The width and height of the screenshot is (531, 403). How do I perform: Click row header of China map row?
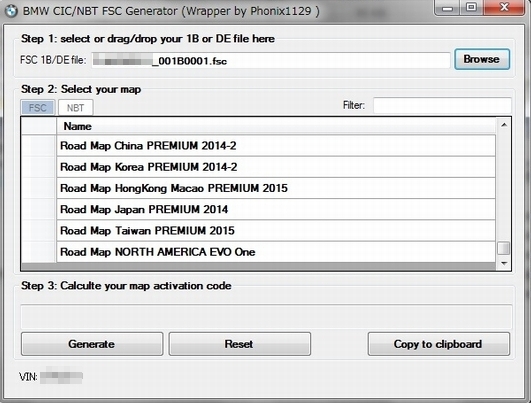(39, 146)
